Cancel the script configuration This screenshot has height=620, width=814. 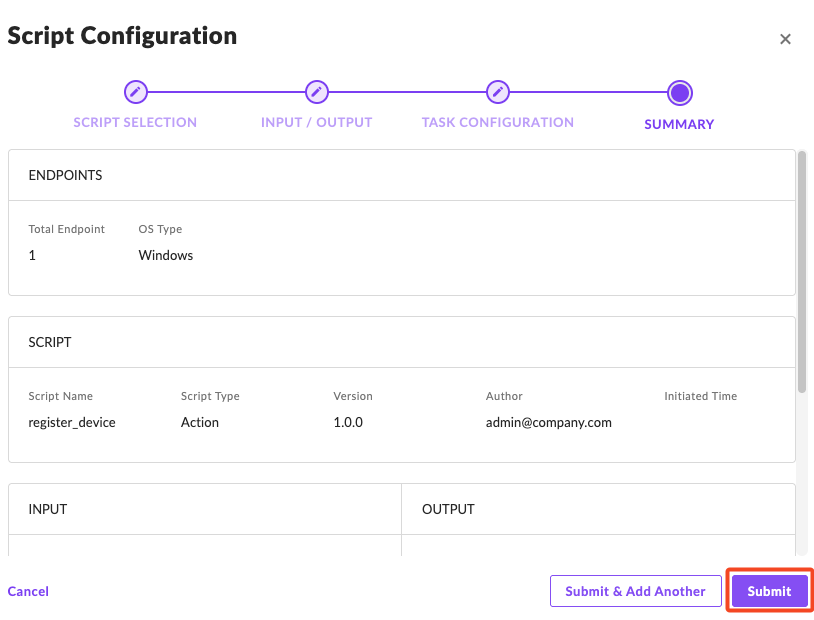(x=28, y=591)
